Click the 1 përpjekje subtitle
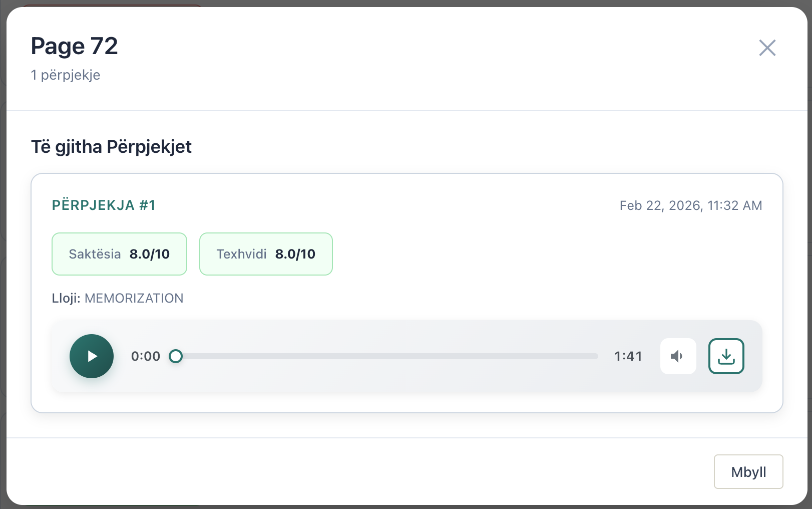Screen dimensions: 812x509 [x=66, y=75]
